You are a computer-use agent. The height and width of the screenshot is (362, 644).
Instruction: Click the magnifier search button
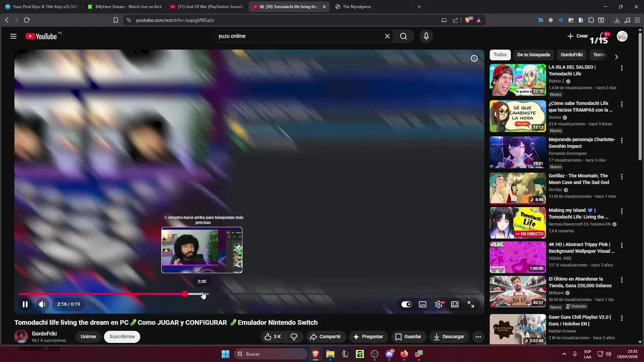click(404, 36)
